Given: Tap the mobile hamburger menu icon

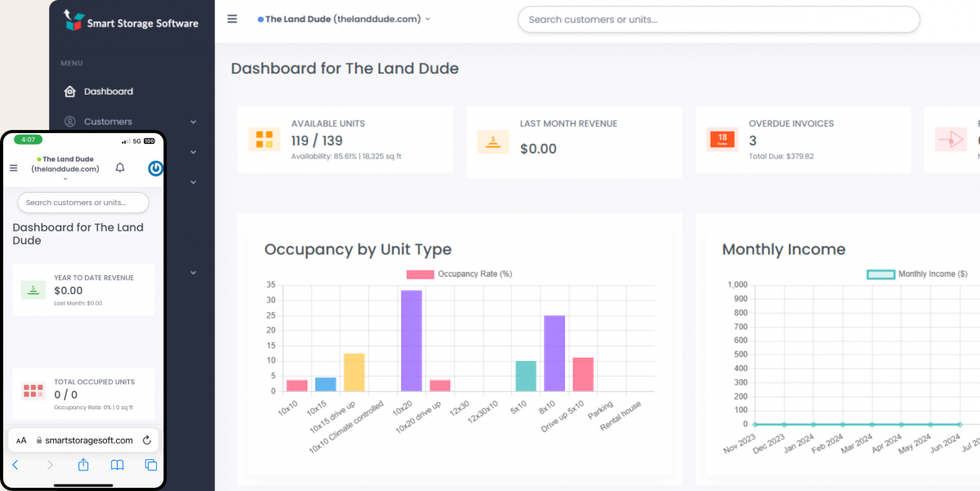Looking at the screenshot, I should (13, 168).
